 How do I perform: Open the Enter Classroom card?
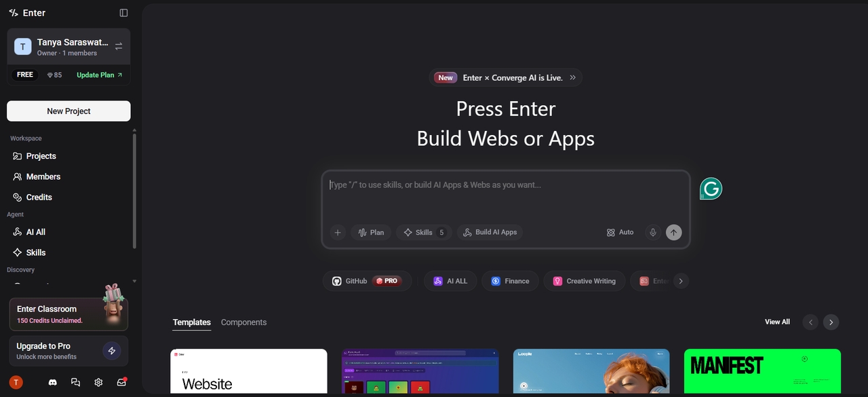tap(68, 314)
